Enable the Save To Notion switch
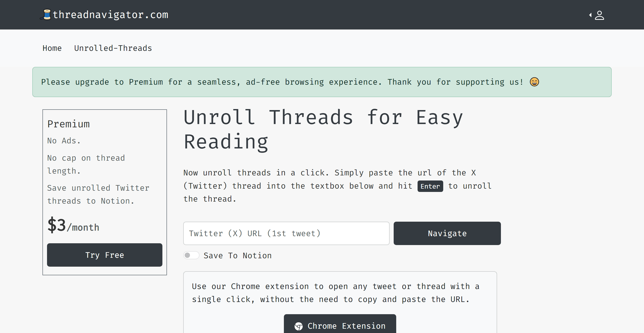This screenshot has width=644, height=333. tap(191, 255)
